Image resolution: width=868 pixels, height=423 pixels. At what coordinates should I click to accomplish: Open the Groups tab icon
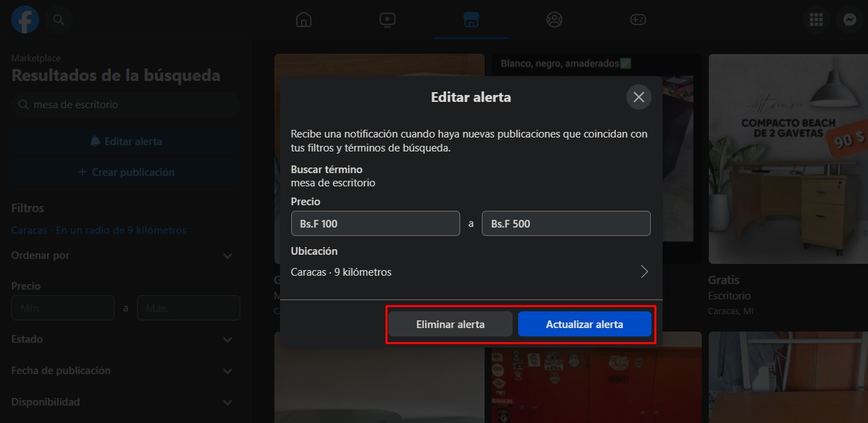[554, 20]
